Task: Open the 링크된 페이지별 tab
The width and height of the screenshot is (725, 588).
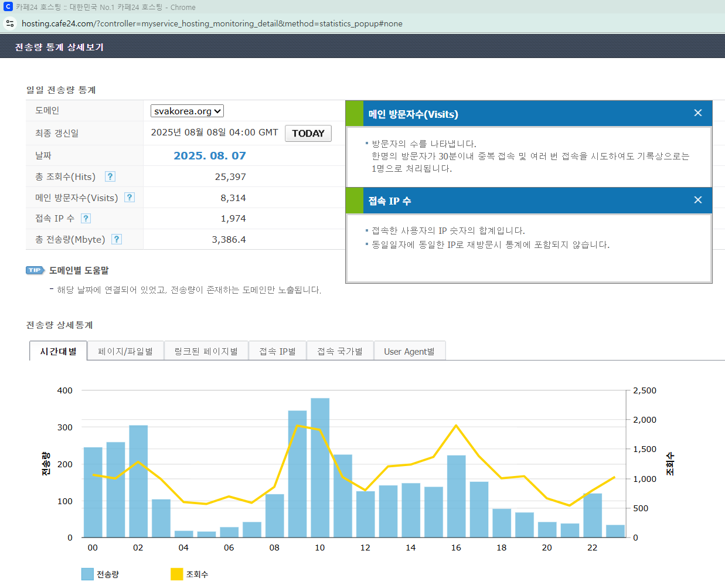Action: (206, 351)
